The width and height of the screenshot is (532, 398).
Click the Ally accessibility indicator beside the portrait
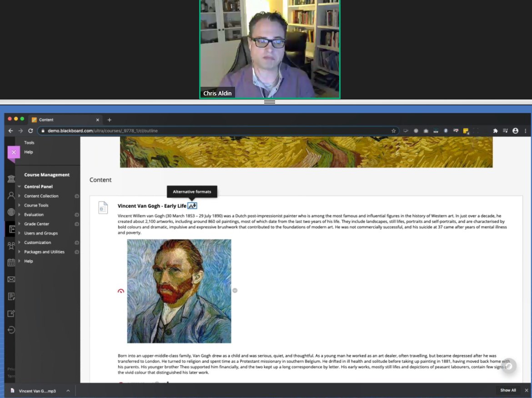click(x=120, y=290)
